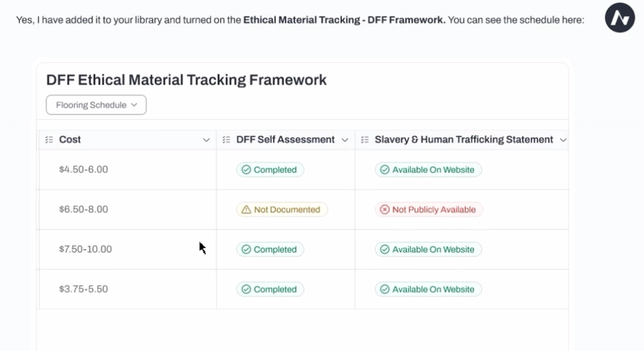644x351 pixels.
Task: Select the $6.50-8.00 cost cell
Action: point(127,210)
